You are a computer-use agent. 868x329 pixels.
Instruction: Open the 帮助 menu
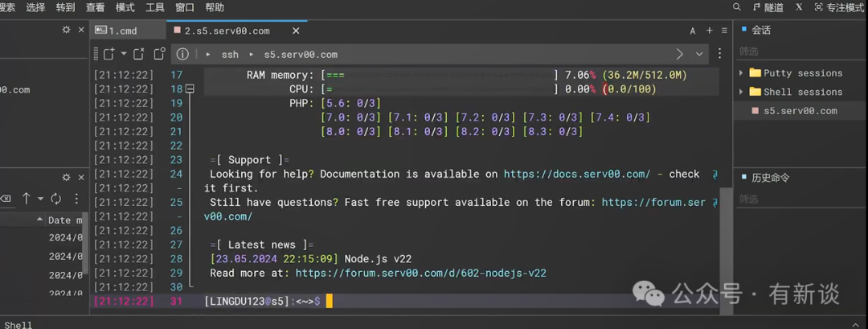(x=215, y=7)
